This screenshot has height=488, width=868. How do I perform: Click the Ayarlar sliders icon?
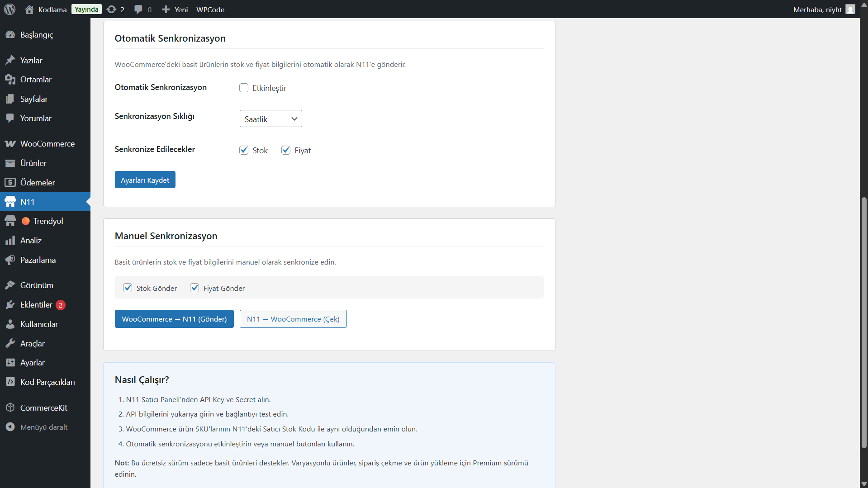(10, 363)
